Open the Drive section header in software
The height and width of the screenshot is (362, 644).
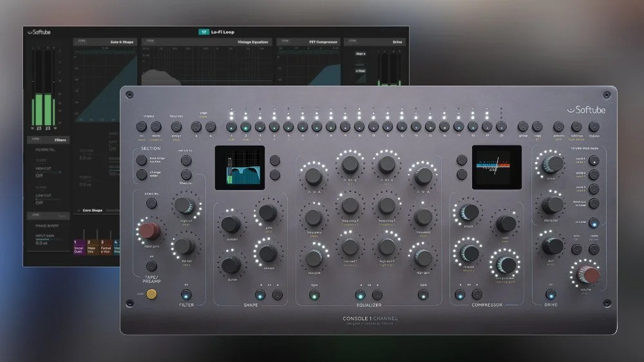(x=375, y=42)
